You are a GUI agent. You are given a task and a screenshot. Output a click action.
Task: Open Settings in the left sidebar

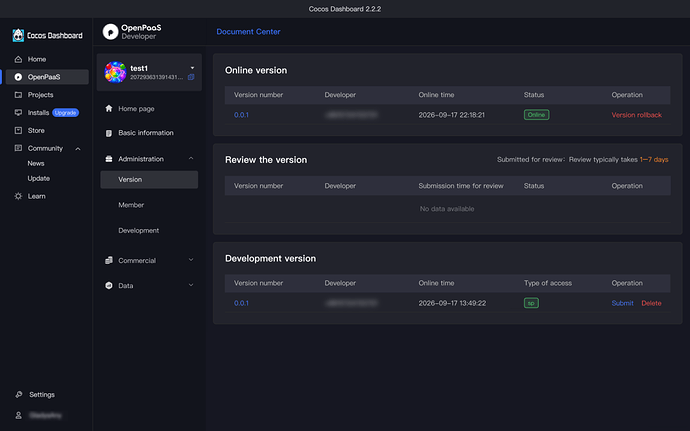(42, 394)
